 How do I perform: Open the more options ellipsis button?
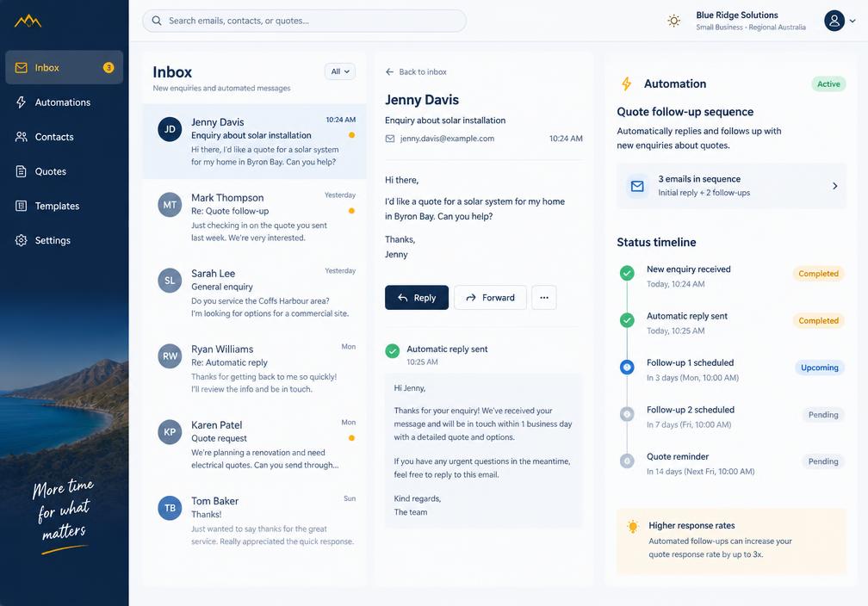pyautogui.click(x=544, y=298)
